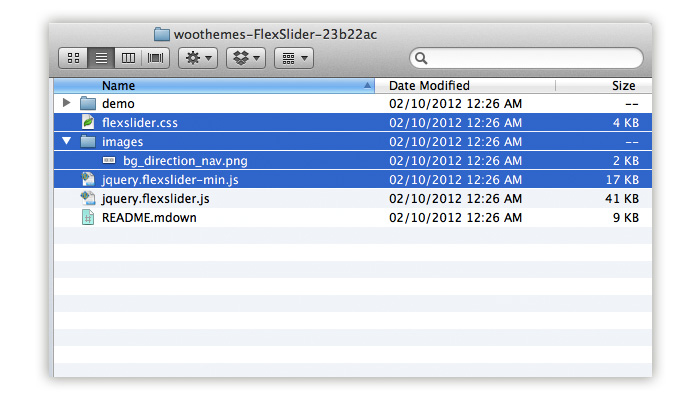This screenshot has width=700, height=400.
Task: Select the images folder icon
Action: click(88, 142)
